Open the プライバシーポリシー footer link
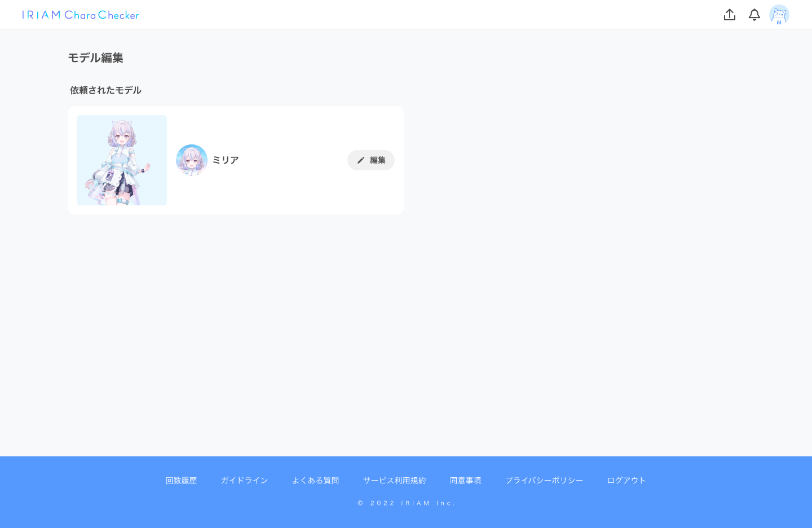 pos(544,481)
